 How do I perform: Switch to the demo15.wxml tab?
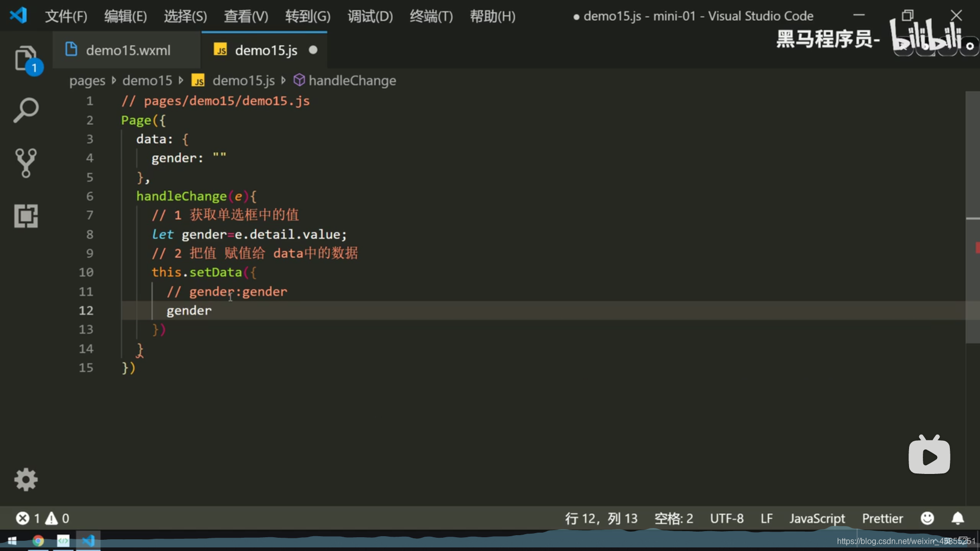(x=127, y=50)
